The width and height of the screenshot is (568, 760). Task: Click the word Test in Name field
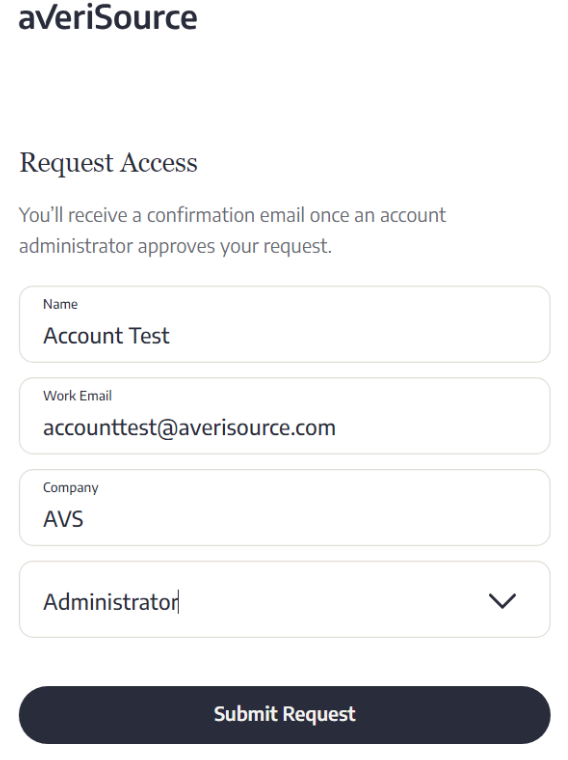coord(150,335)
